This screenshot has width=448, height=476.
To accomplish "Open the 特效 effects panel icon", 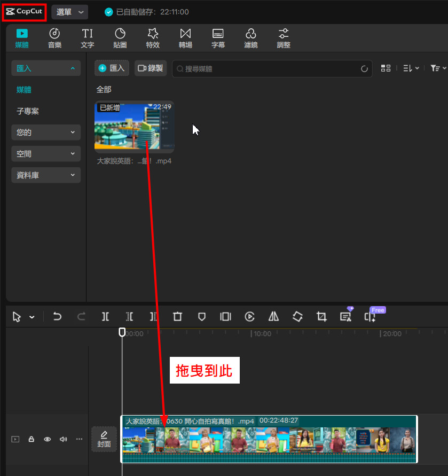I will click(x=153, y=38).
